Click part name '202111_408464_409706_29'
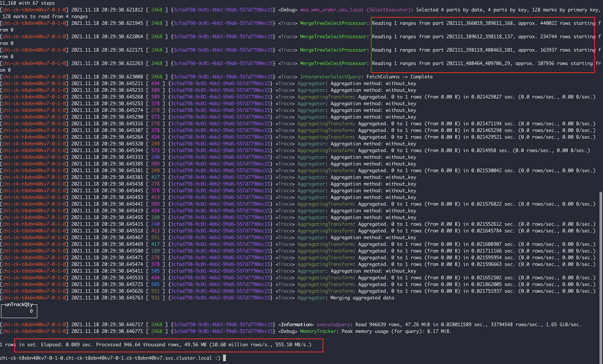Screen dimensions: 603x364 tap(478, 64)
